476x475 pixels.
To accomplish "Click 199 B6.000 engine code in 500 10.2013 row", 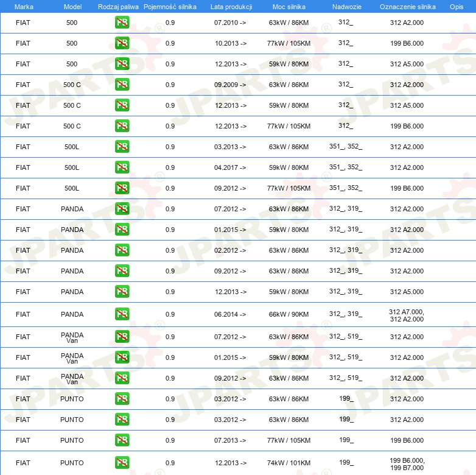I will 407,43.
